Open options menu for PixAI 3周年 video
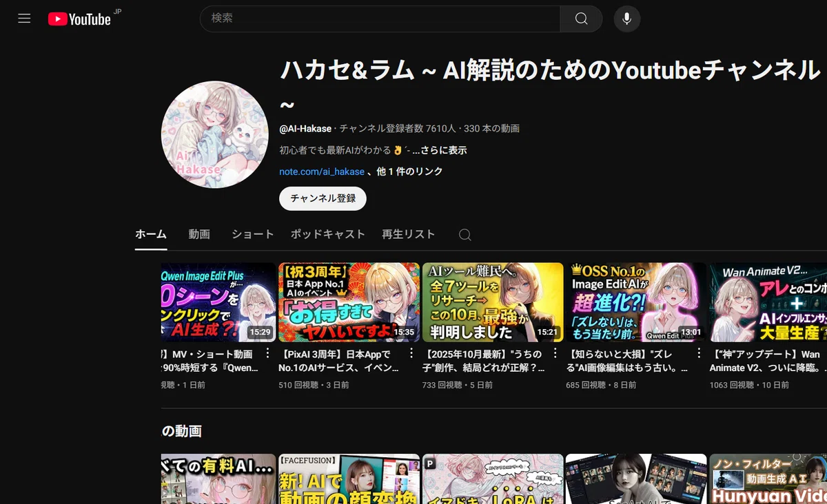 pyautogui.click(x=411, y=353)
